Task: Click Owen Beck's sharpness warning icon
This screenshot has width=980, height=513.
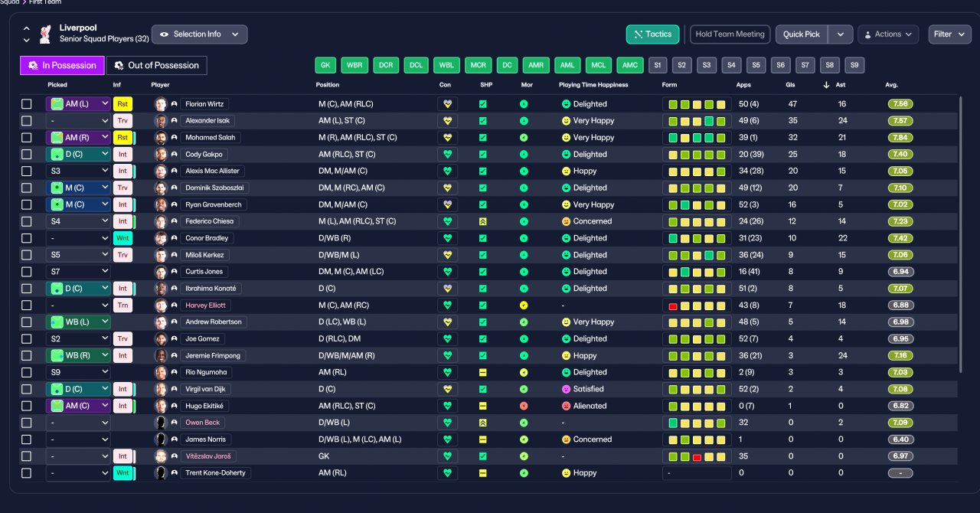Action: 483,423
